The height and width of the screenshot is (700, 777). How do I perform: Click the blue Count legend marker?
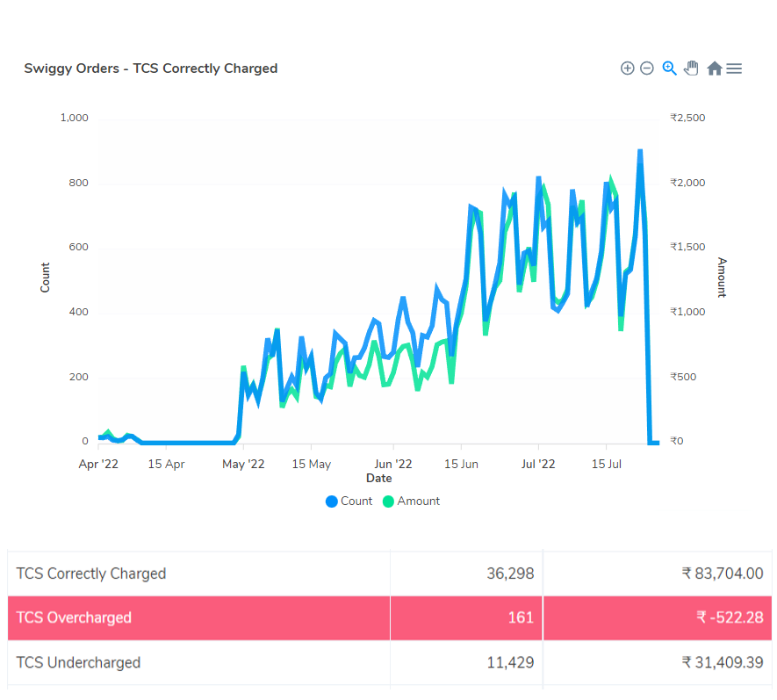(x=332, y=502)
